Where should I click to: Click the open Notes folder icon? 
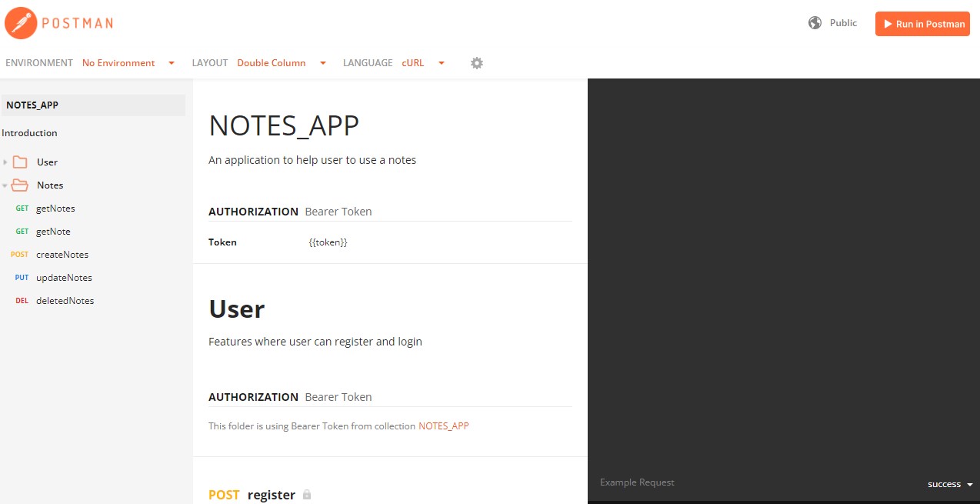[x=20, y=185]
